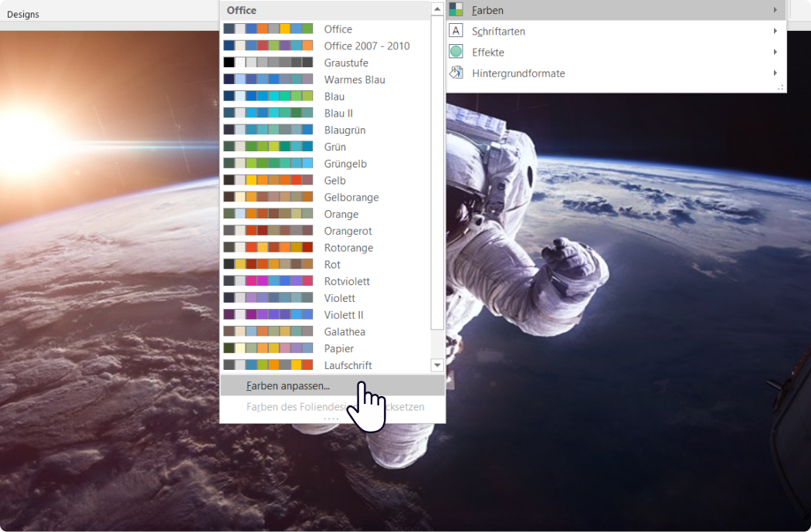This screenshot has height=532, width=811.
Task: Click the colour list scrollbar thumb
Action: pyautogui.click(x=437, y=172)
